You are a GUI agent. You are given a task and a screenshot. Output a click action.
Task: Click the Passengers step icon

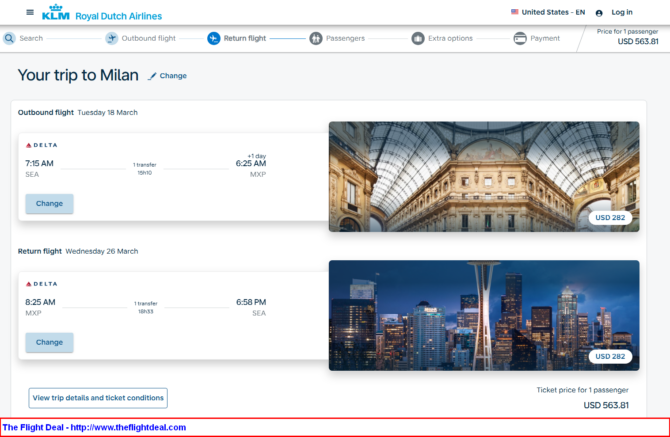click(x=316, y=38)
